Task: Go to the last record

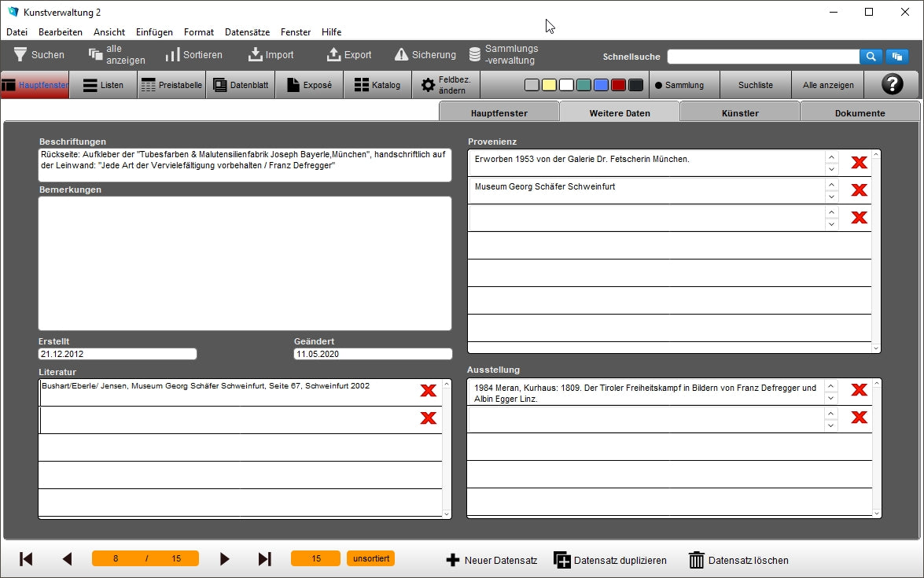Action: 265,559
